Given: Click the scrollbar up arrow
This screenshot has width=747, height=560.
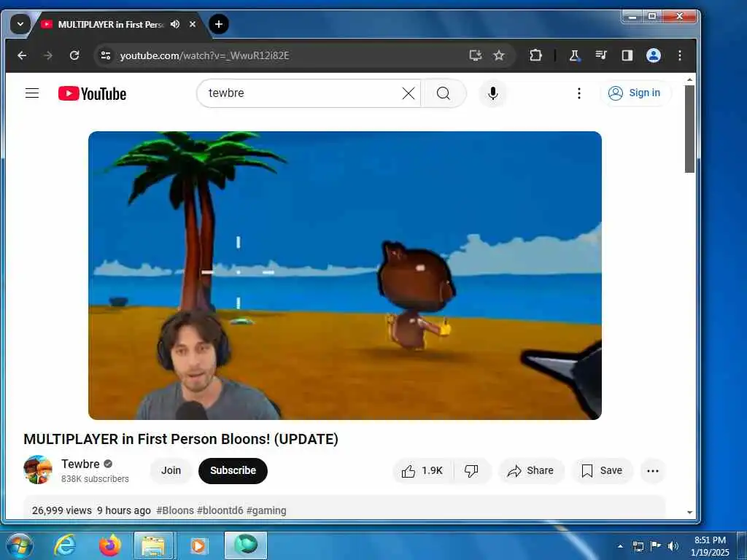Looking at the screenshot, I should pos(689,80).
